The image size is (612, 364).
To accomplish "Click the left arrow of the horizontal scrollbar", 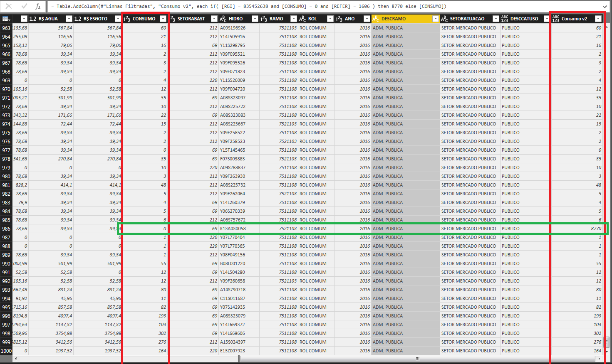I will 16,359.
